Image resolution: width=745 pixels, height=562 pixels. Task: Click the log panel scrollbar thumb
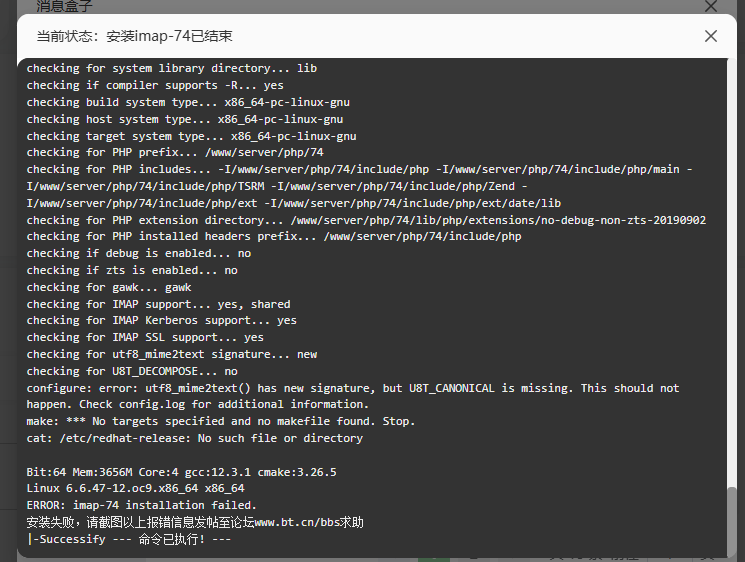[x=732, y=522]
